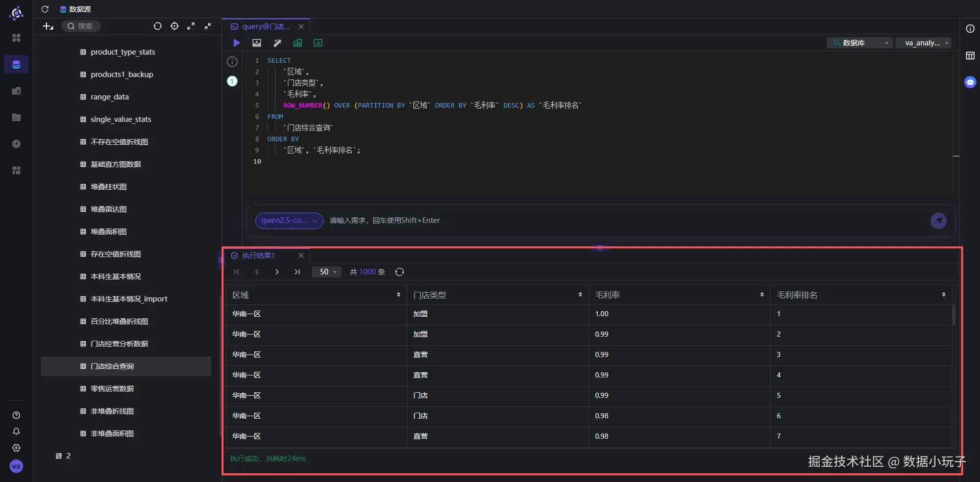
Task: Click the 数据源 header label
Action: pos(80,9)
